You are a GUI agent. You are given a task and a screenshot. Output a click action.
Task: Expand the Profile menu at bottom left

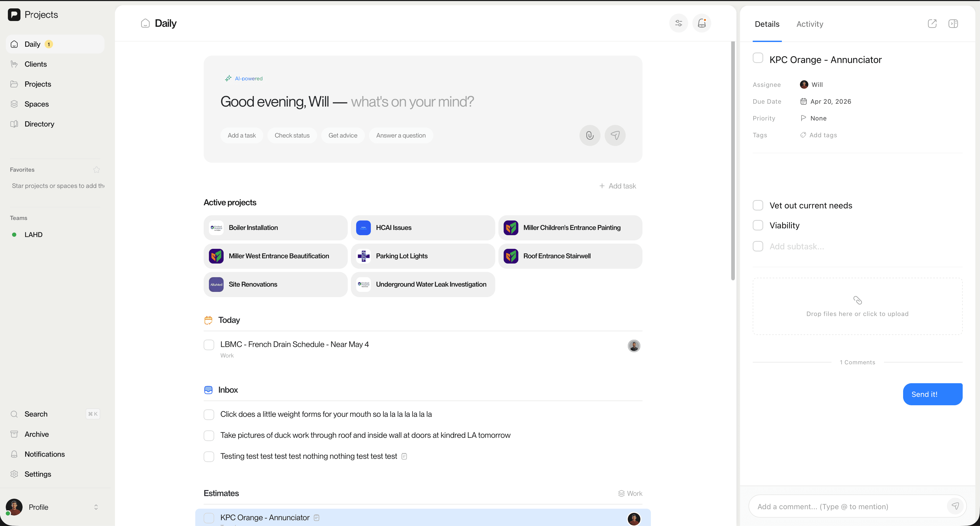point(53,507)
